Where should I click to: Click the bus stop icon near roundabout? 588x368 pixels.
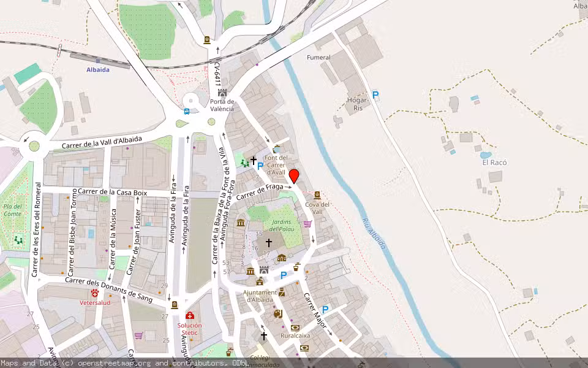186,111
